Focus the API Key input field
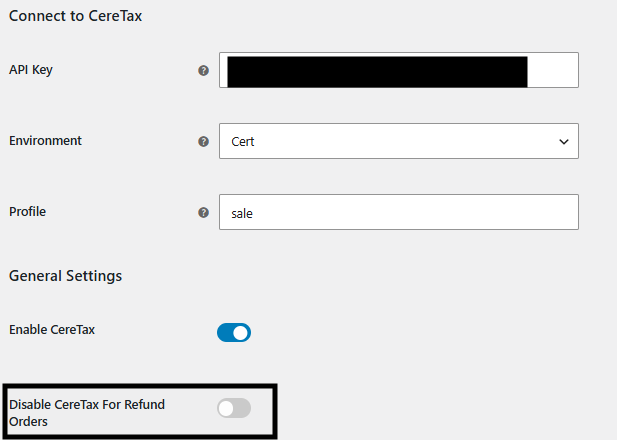 click(399, 70)
